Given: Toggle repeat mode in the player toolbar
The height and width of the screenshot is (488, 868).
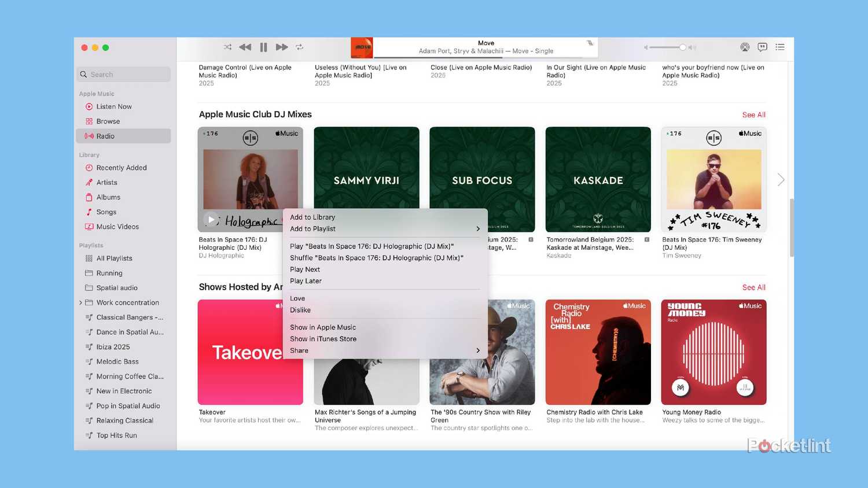Looking at the screenshot, I should pyautogui.click(x=300, y=47).
